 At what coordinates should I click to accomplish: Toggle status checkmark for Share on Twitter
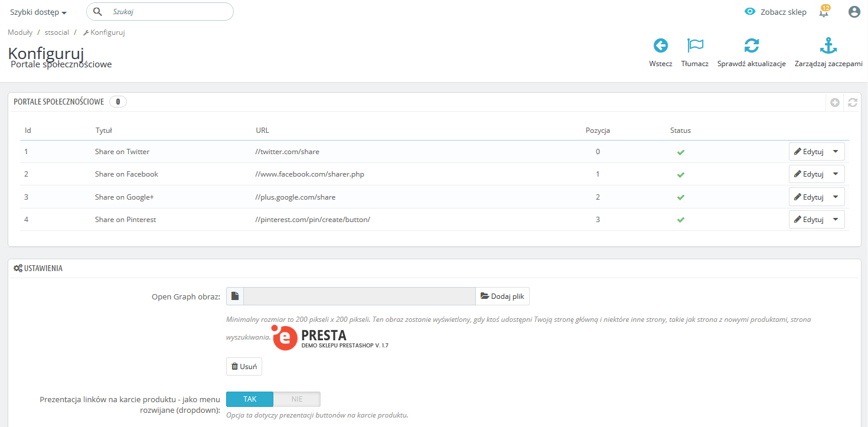point(680,152)
